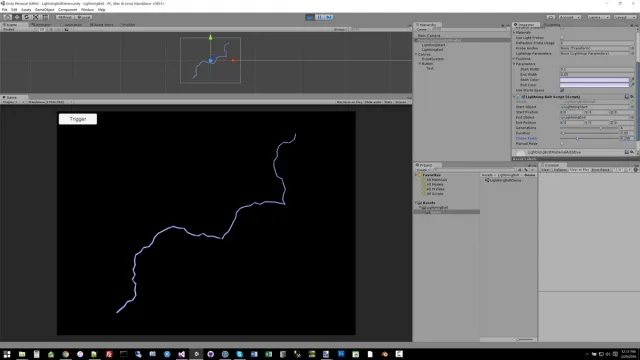Select the Rect Transform tool

pos(45,17)
